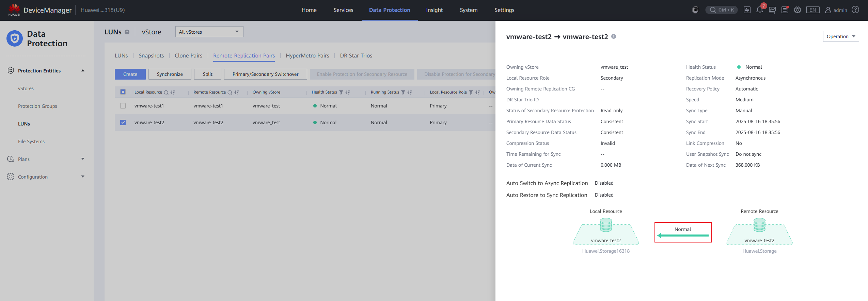
Task: Open vStores in the sidebar
Action: point(26,88)
